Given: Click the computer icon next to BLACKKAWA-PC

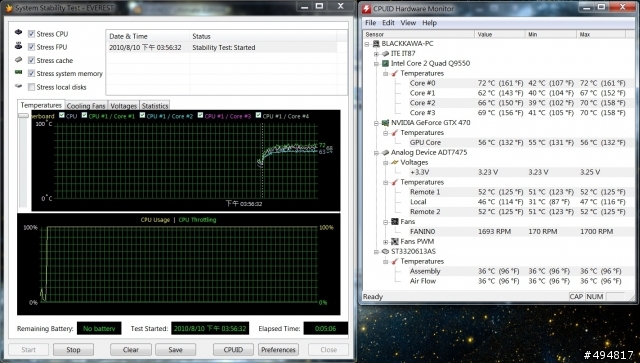Looking at the screenshot, I should click(x=376, y=43).
